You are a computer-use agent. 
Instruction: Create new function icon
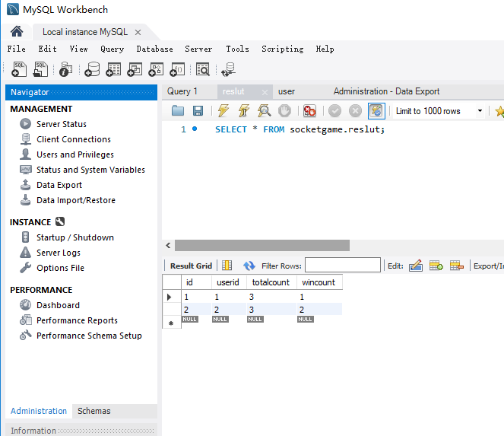click(x=177, y=69)
